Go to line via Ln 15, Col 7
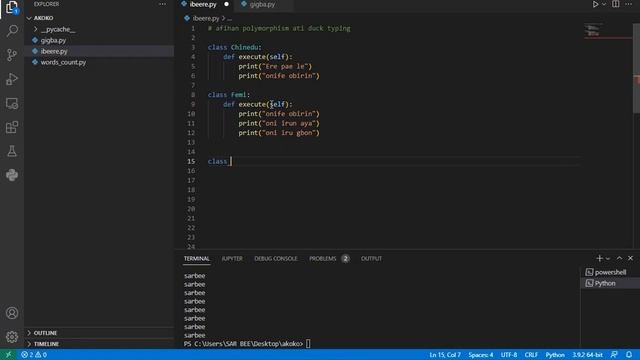Image resolution: width=640 pixels, height=360 pixels. coord(444,355)
